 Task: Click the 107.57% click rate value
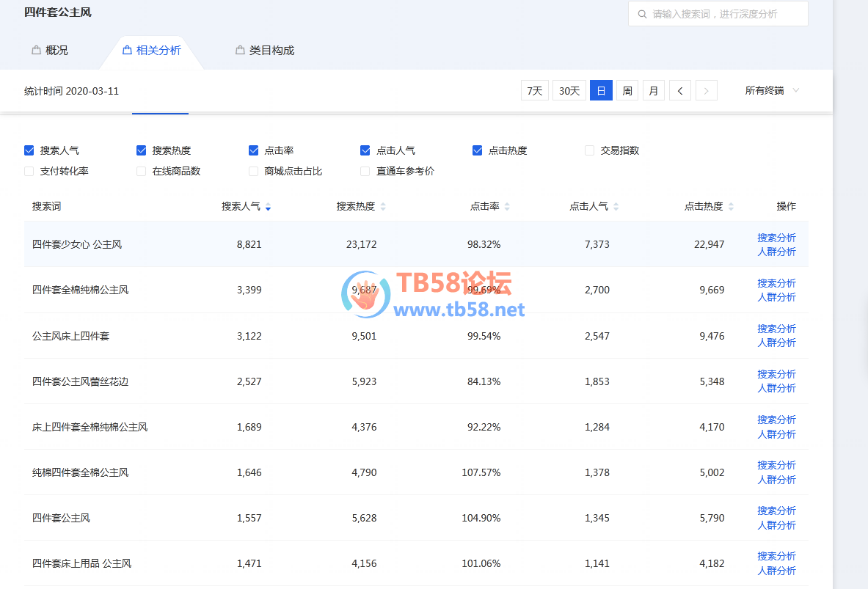pos(481,473)
